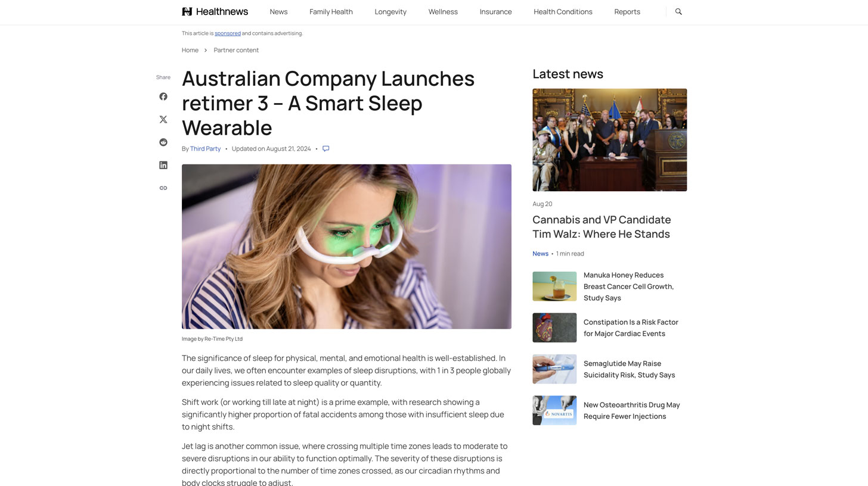Open the Health Conditions menu
This screenshot has height=486, width=868.
click(x=563, y=12)
